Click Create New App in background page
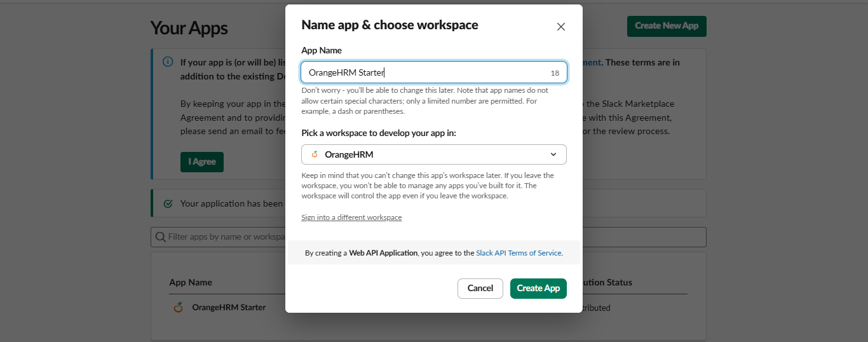This screenshot has width=868, height=342. [x=667, y=26]
